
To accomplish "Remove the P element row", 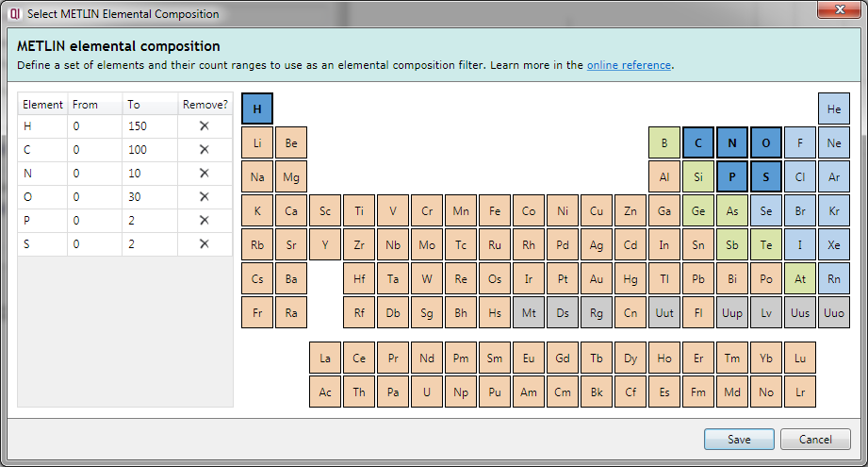I will point(205,221).
